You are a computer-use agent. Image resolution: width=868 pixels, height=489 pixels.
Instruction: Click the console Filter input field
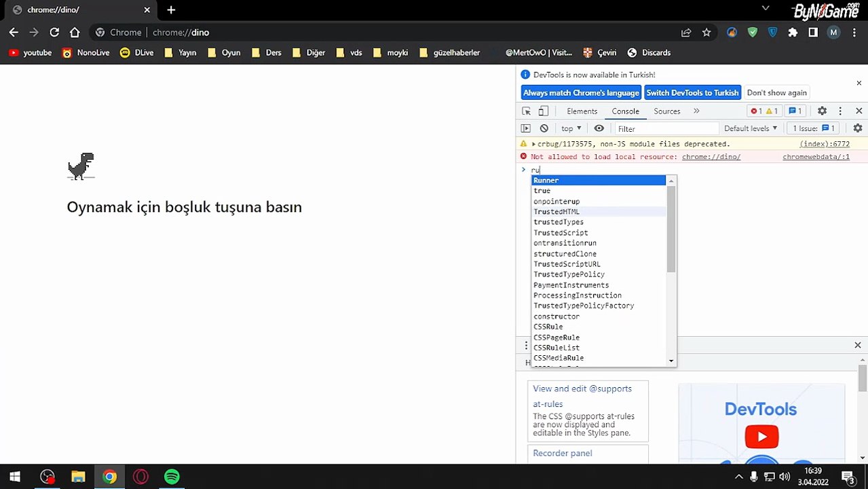666,128
